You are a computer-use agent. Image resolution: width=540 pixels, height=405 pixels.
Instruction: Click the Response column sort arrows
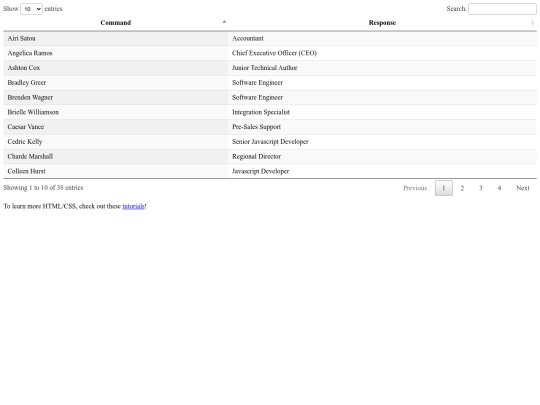coord(532,23)
